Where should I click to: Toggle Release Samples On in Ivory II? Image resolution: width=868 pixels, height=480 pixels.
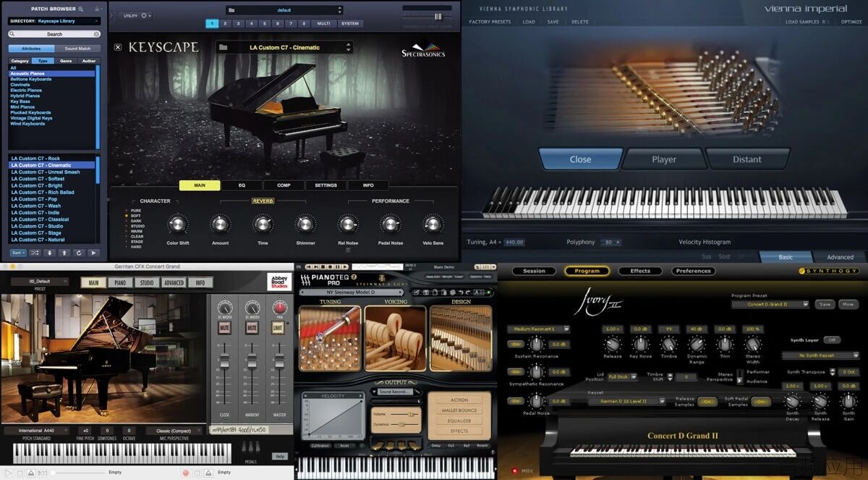tap(707, 401)
